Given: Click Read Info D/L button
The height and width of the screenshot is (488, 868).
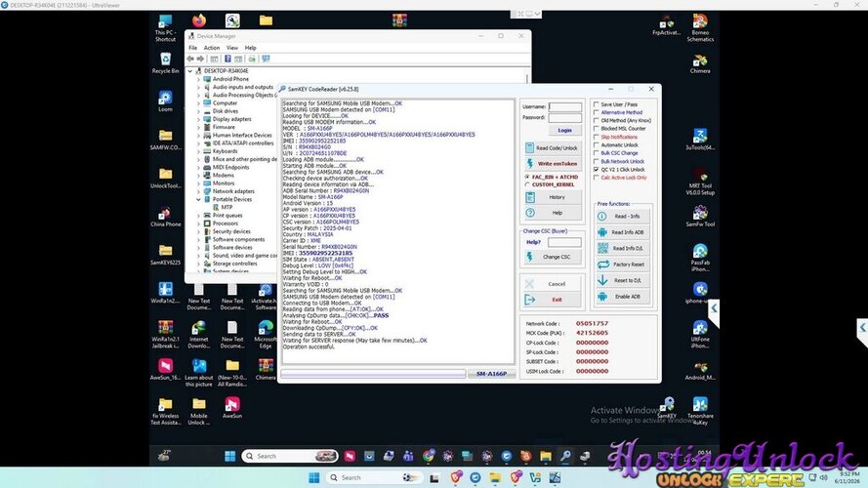Looking at the screenshot, I should tap(622, 249).
